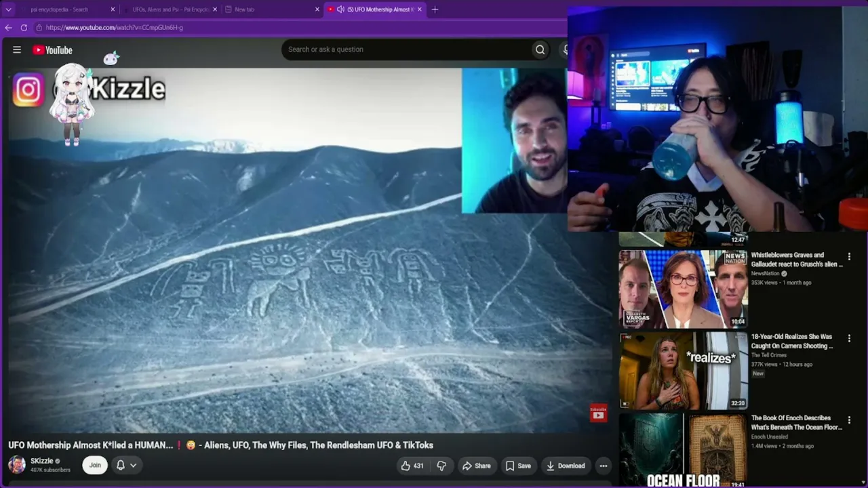
Task: Open the Book Of Enoch Ocean Floor thumbnail
Action: click(x=684, y=451)
